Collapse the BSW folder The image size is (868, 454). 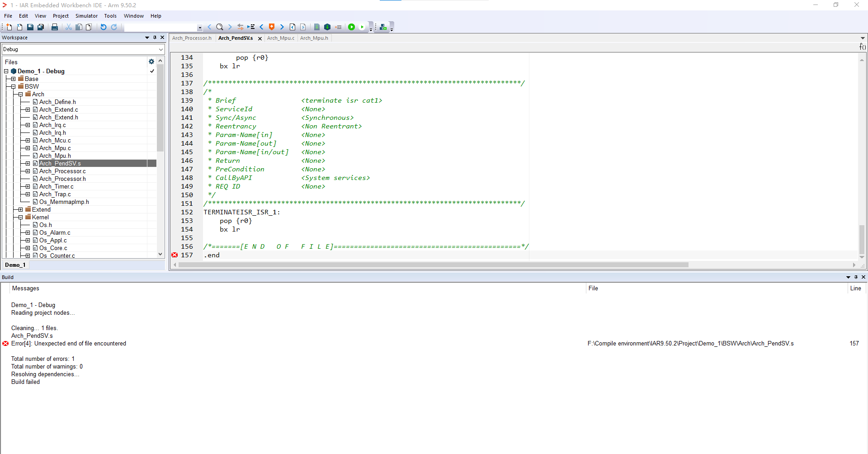point(13,86)
